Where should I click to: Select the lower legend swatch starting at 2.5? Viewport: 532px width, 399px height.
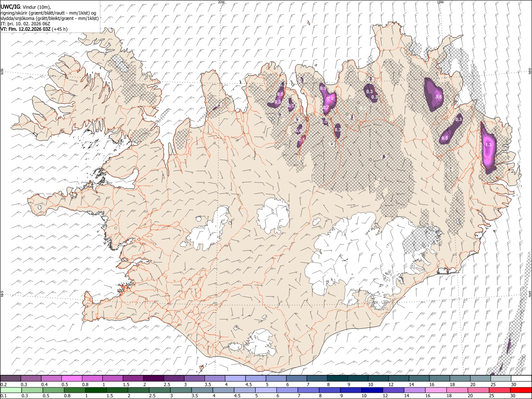tap(160, 390)
